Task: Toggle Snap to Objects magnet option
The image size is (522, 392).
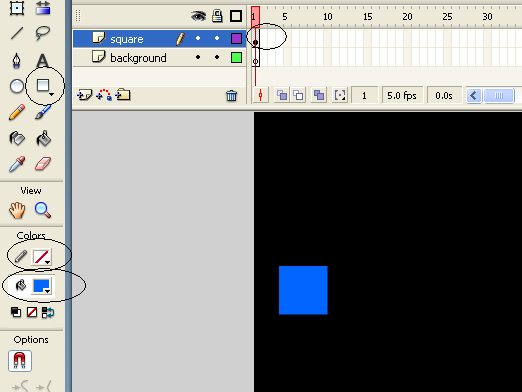Action: click(20, 361)
